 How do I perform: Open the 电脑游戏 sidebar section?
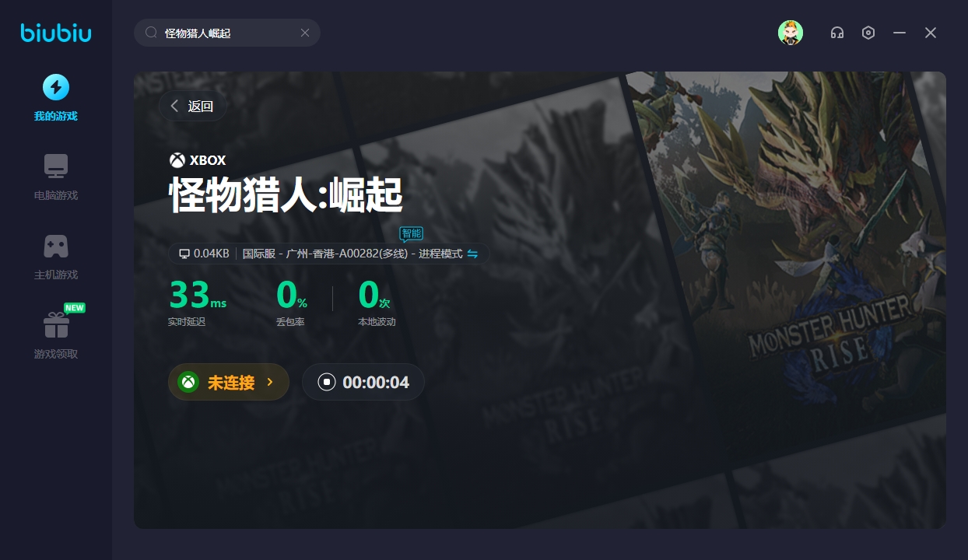click(55, 177)
